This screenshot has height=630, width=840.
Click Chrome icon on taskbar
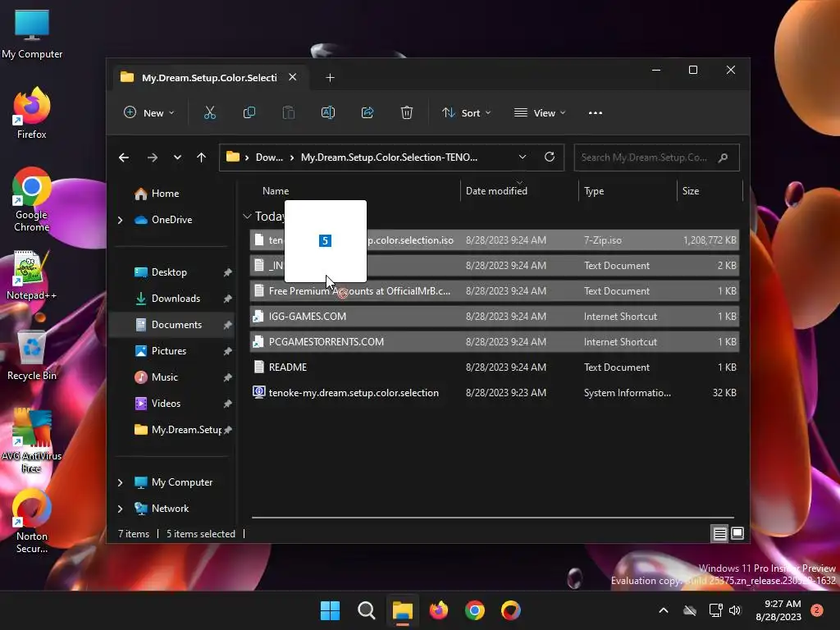coord(475,610)
